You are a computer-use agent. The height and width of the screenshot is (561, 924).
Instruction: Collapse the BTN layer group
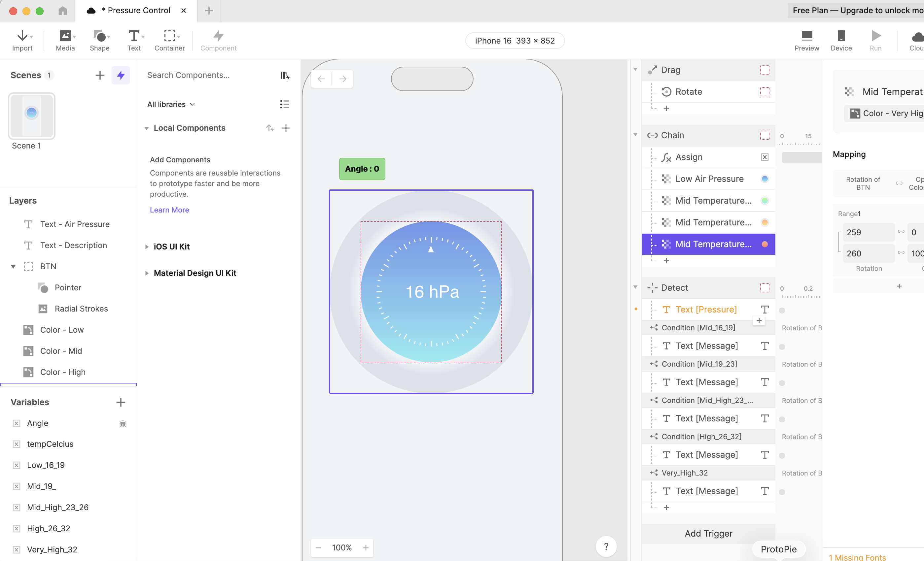13,266
